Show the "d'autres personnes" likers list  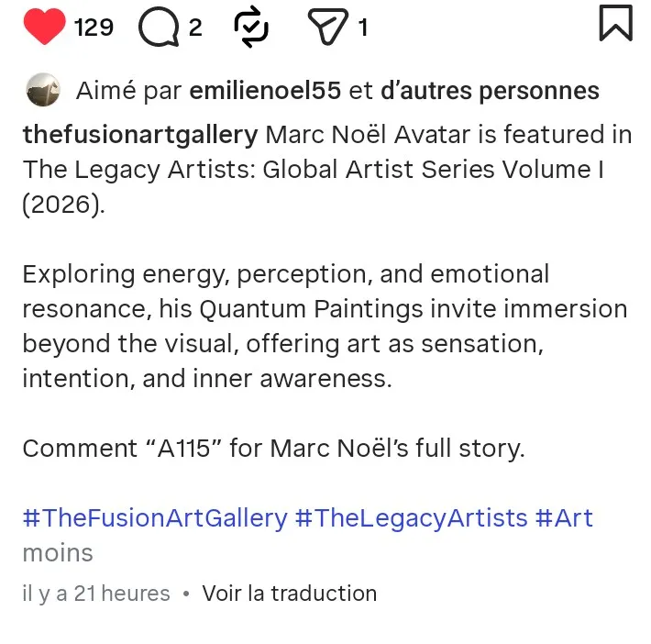489,91
